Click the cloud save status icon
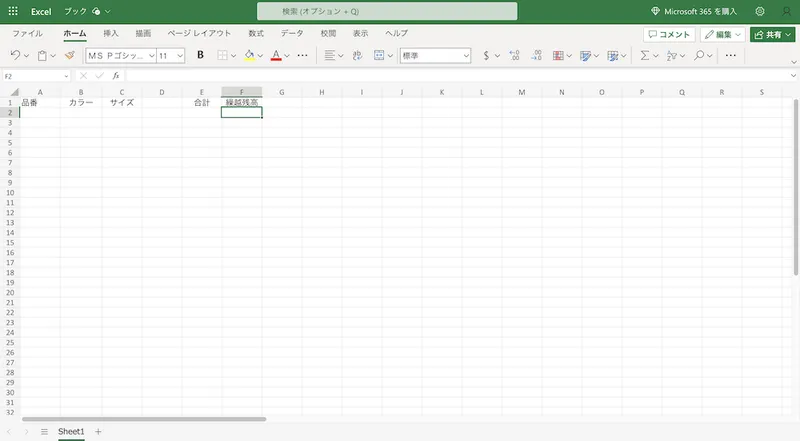Screen dimensions: 800x441 click(x=96, y=11)
